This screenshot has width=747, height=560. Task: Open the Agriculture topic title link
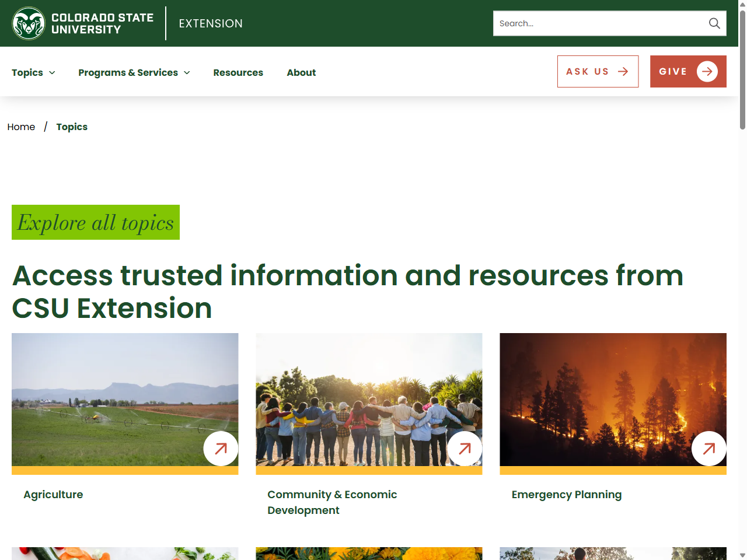coord(53,495)
